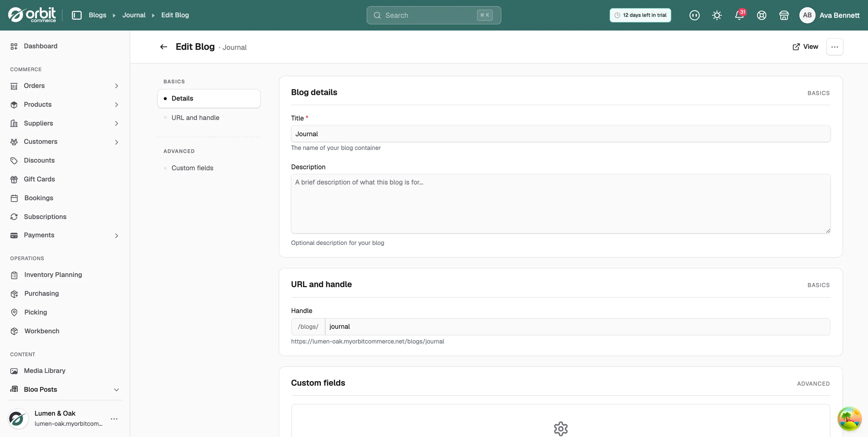Jump to Custom fields section
The image size is (868, 437).
point(192,168)
